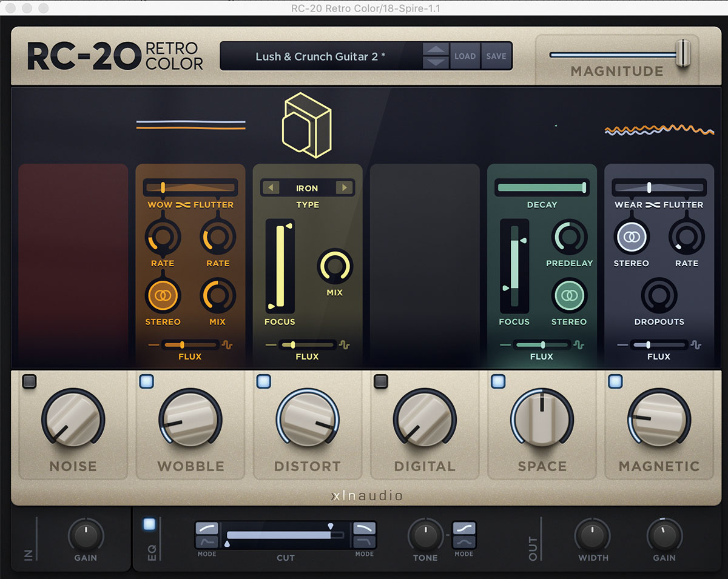Screen dimensions: 728x579
Task: Click the CUT high-frequency handle marker
Action: click(x=331, y=526)
